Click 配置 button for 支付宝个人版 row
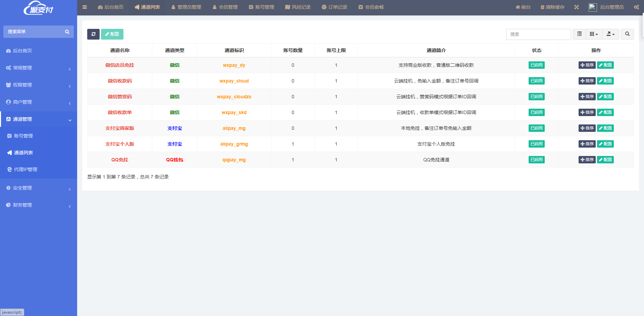The height and width of the screenshot is (316, 644). coord(605,144)
